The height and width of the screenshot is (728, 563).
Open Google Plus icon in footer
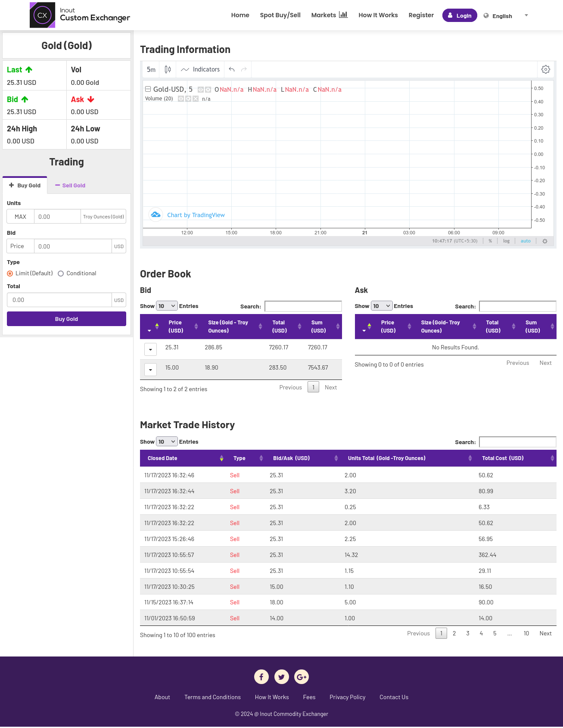[302, 677]
